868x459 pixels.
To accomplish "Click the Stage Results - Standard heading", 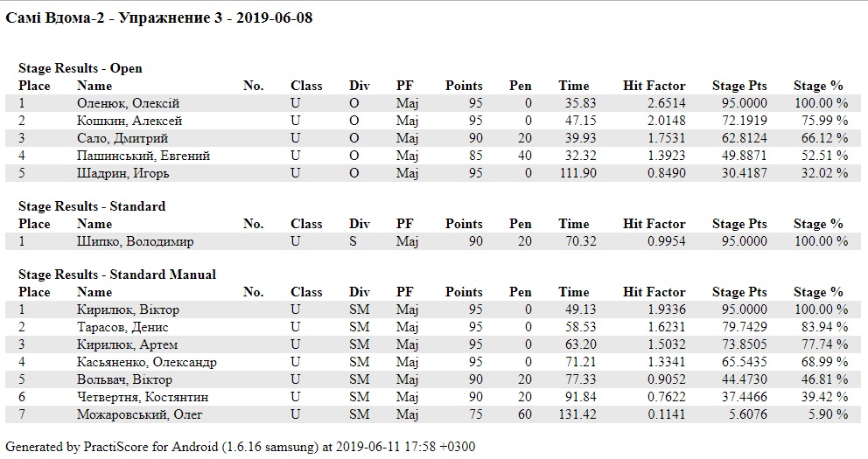I will (x=92, y=206).
